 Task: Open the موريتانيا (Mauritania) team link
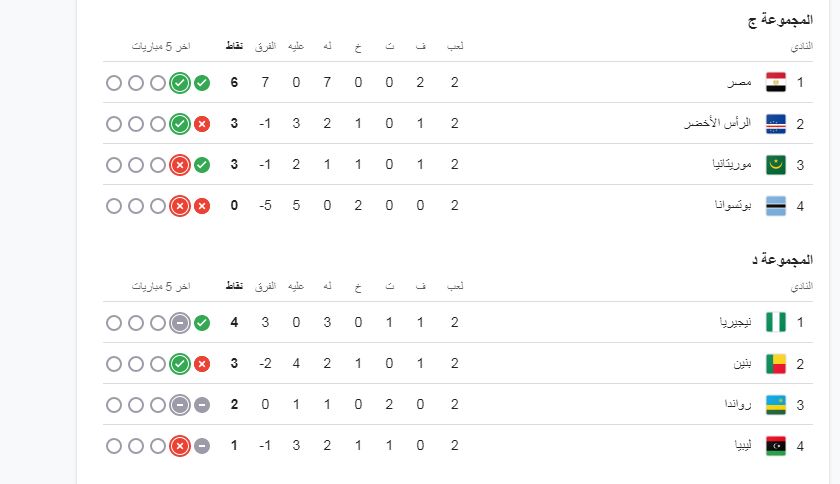coord(726,165)
